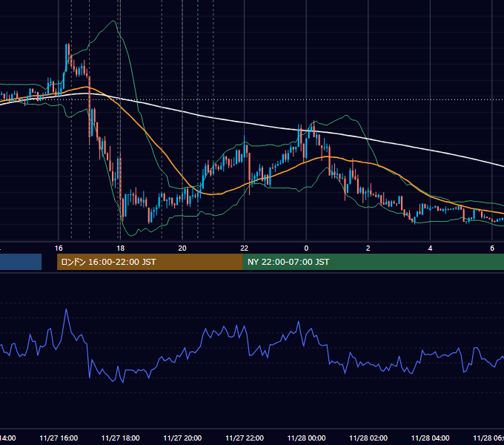Image resolution: width=504 pixels, height=445 pixels.
Task: Click the 2 hour axis label
Action: point(368,248)
